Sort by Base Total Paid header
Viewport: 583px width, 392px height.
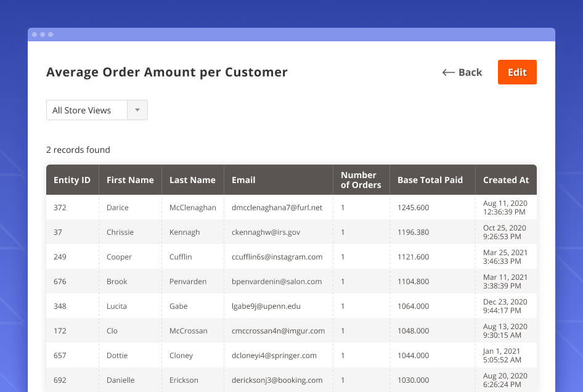point(430,180)
